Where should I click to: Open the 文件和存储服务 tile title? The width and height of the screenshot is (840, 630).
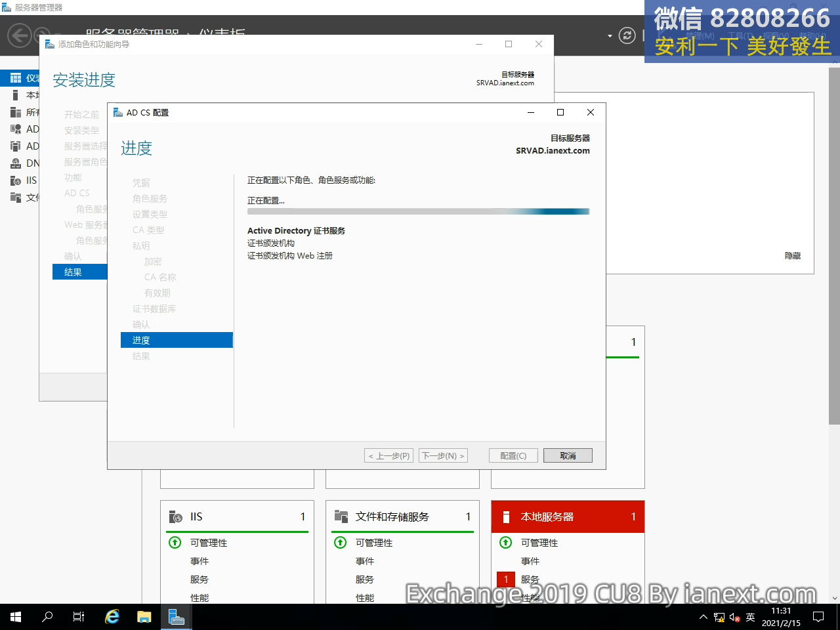(x=392, y=516)
